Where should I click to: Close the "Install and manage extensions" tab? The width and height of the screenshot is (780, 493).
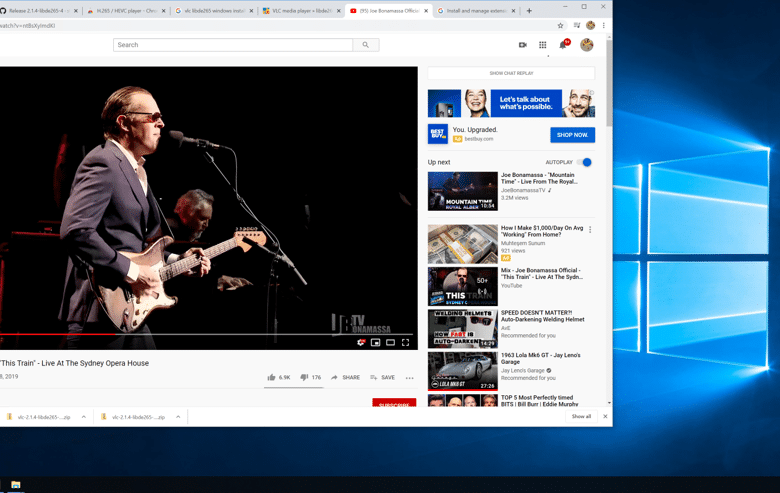tap(513, 10)
